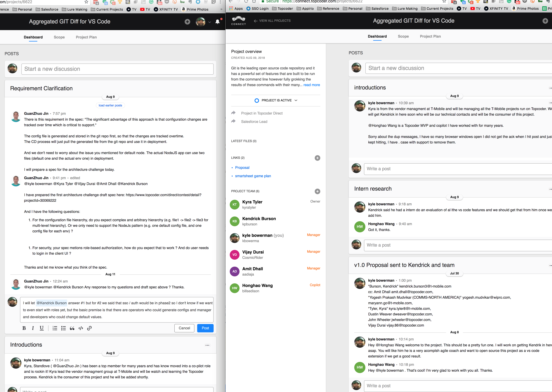Click Write a post under introductions topic
The height and width of the screenshot is (392, 552).
point(458,169)
